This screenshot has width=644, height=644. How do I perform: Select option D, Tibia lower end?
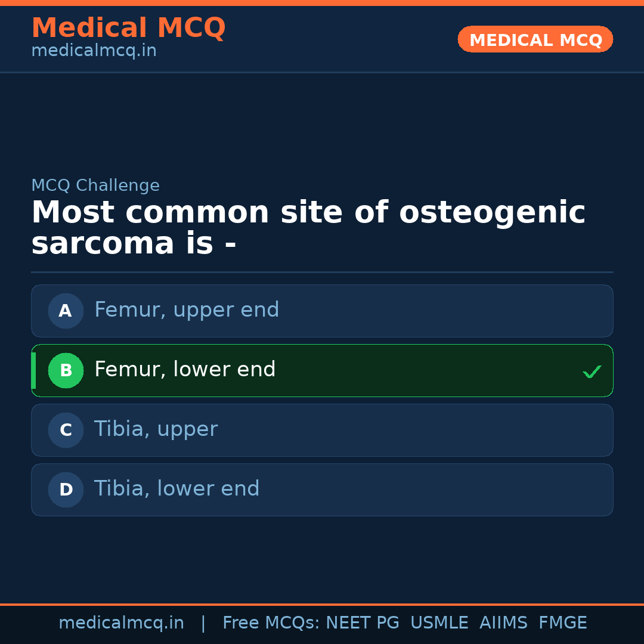click(x=322, y=490)
